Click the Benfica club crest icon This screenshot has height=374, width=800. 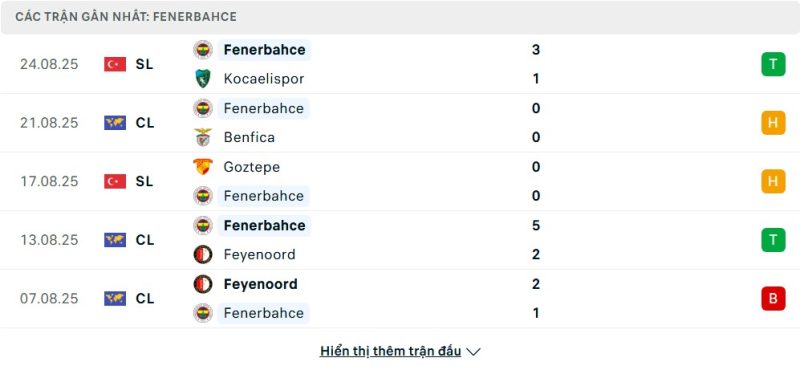click(x=203, y=137)
